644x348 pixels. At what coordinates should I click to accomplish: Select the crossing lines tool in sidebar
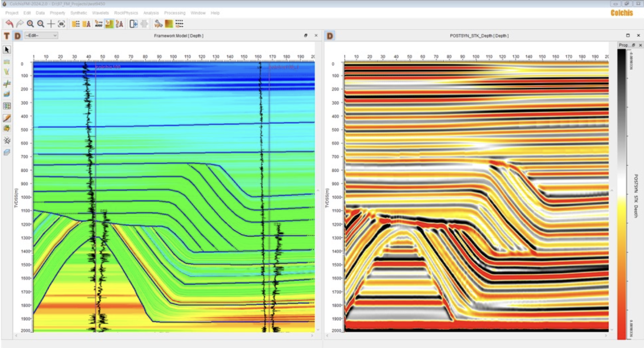pos(7,83)
